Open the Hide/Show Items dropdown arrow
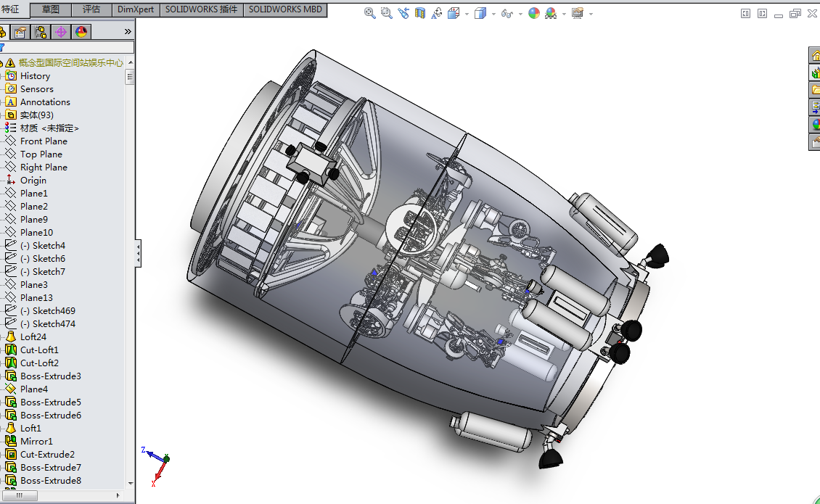Screen dimensions: 820x504 [x=520, y=14]
